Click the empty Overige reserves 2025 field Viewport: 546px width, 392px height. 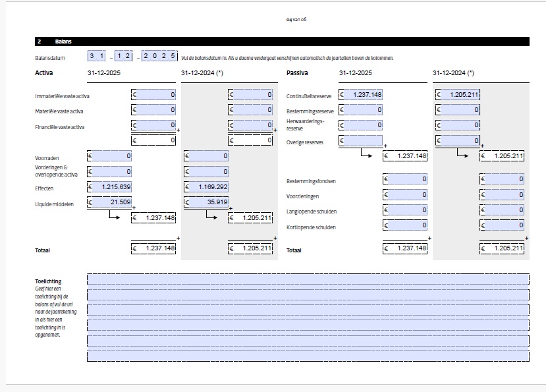pos(360,140)
